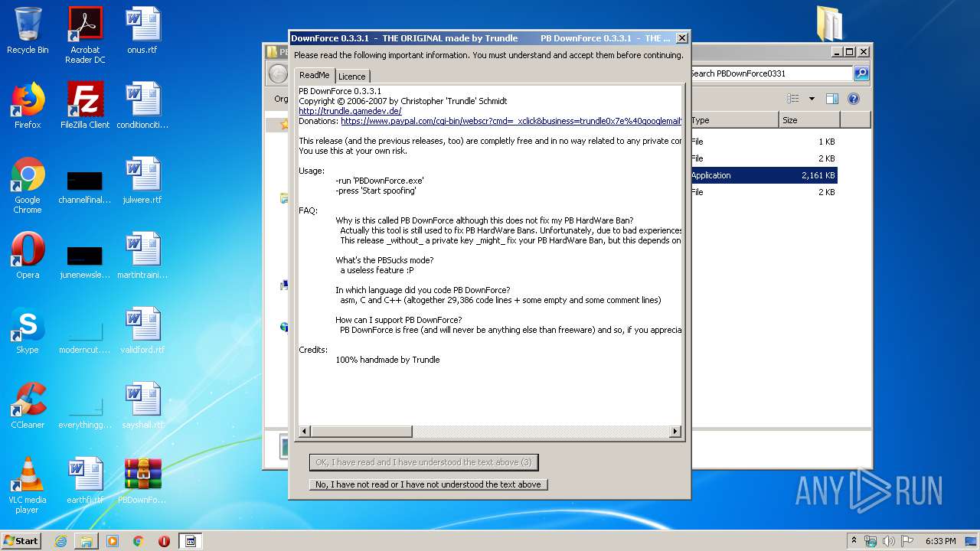Open Windows Explorer taskbar button
This screenshot has width=980, height=551.
point(87,541)
